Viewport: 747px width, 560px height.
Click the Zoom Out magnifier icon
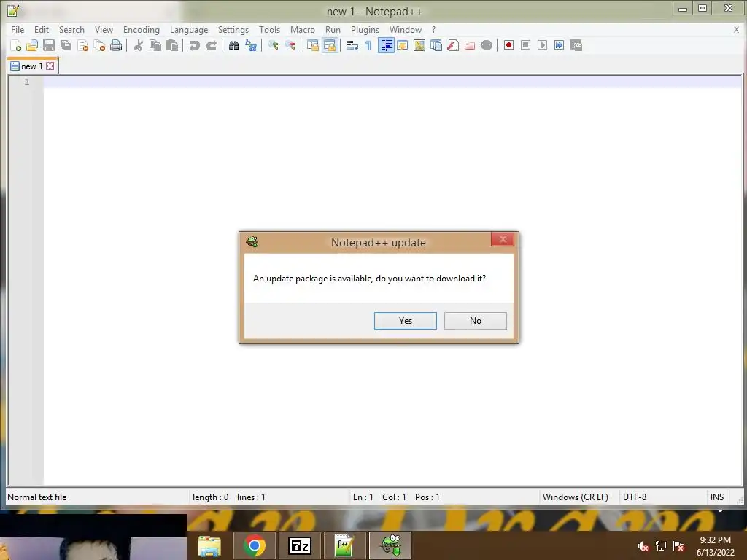click(x=290, y=45)
